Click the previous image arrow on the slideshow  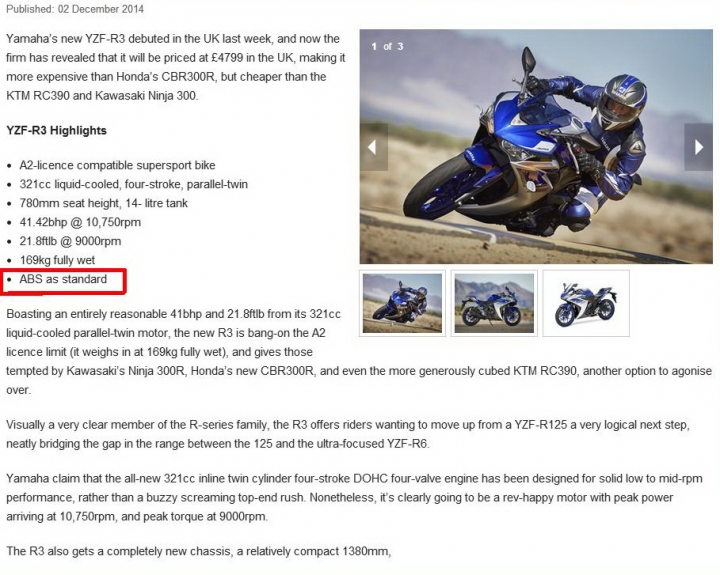pyautogui.click(x=374, y=147)
